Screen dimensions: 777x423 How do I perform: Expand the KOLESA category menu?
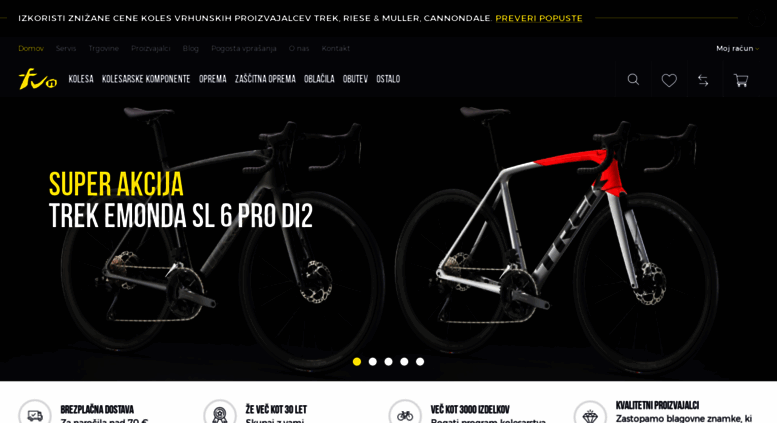(81, 79)
